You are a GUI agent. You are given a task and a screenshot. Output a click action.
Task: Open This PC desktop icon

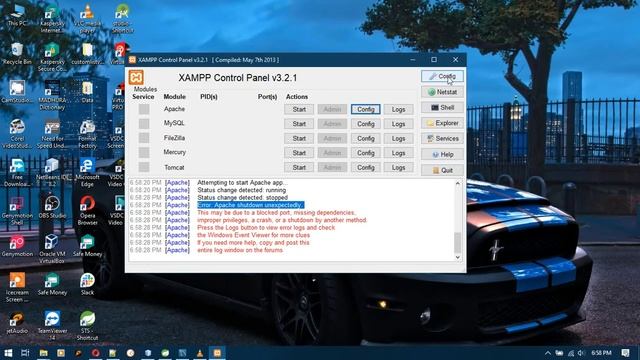coord(17,15)
